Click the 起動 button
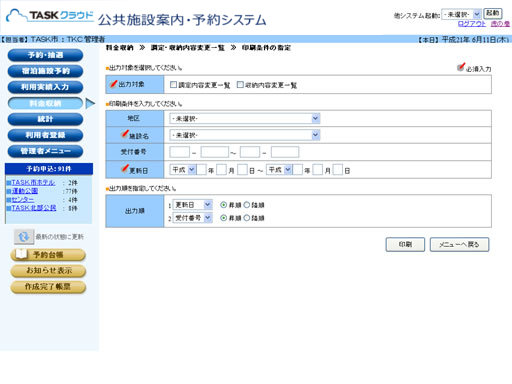The width and height of the screenshot is (512, 384). point(492,13)
